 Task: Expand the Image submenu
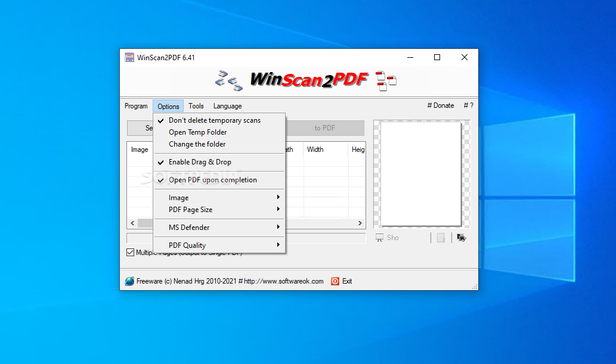219,198
